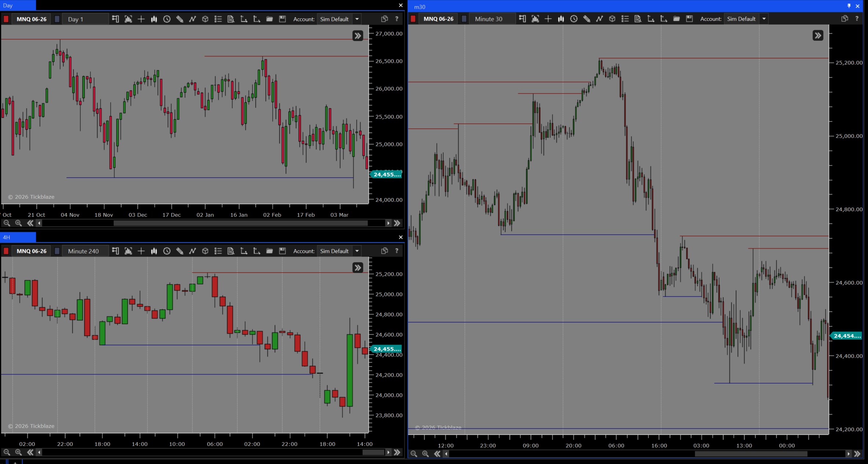Expand the double-chevron panel button on 4H chart
The image size is (868, 464).
357,268
